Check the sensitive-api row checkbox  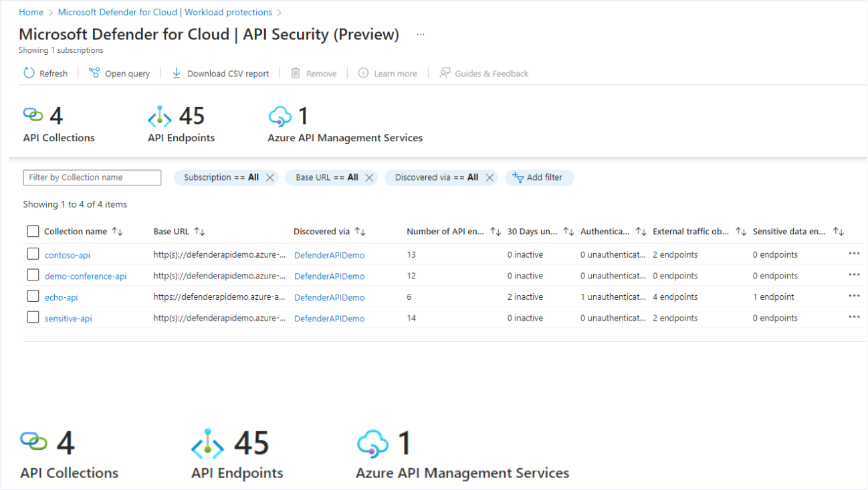coord(33,317)
